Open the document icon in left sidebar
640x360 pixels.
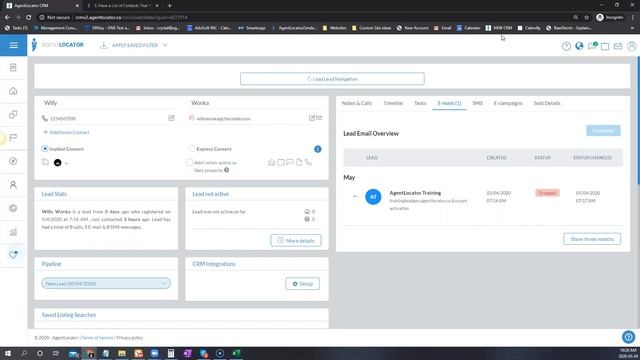[13, 67]
